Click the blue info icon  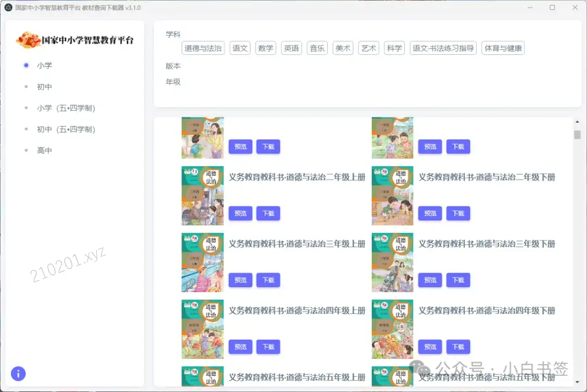tap(18, 374)
